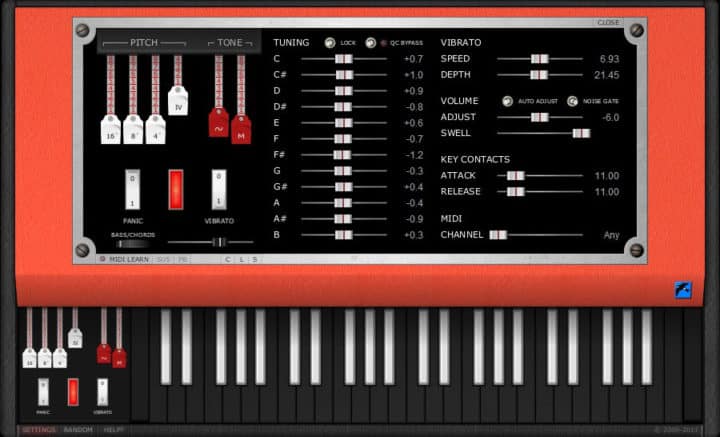Click the SWELL slider handle
The width and height of the screenshot is (720, 437).
(x=581, y=134)
